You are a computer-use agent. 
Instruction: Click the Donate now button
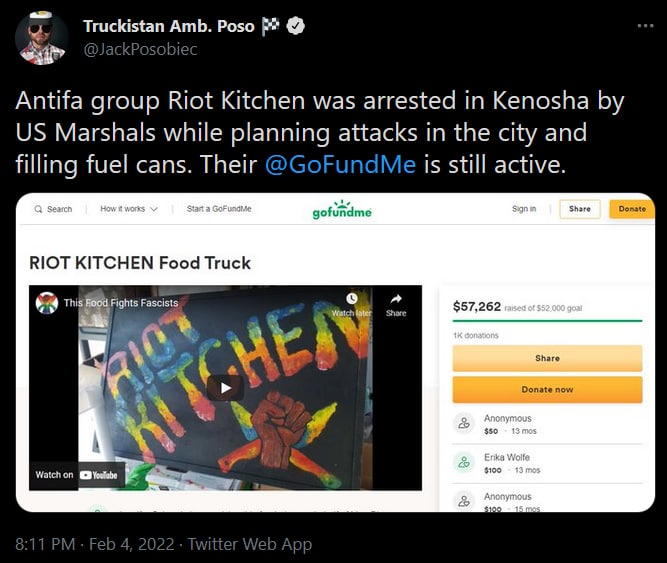[547, 389]
